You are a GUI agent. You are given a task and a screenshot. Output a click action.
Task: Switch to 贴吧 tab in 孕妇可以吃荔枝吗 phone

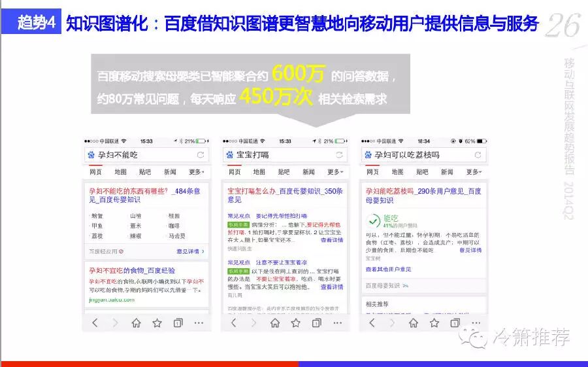tap(422, 172)
